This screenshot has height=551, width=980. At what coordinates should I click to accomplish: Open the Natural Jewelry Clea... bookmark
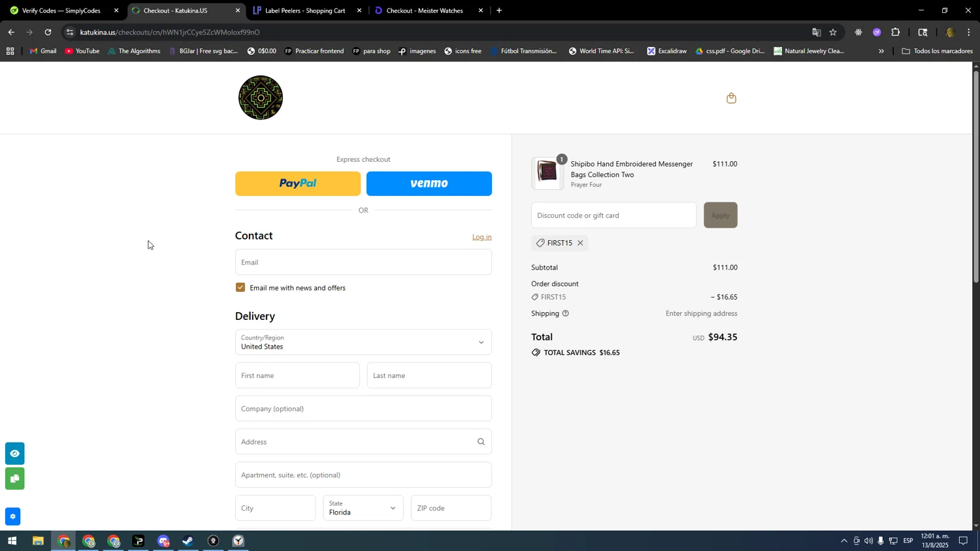pos(809,51)
